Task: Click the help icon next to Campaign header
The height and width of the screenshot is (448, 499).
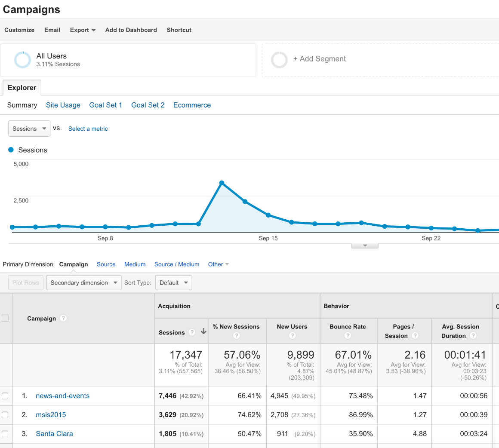Action: click(x=63, y=318)
